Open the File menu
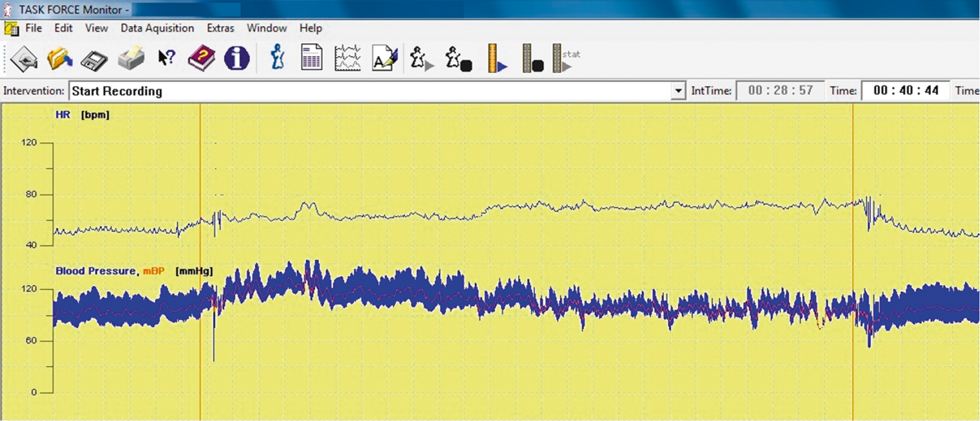 [x=33, y=28]
